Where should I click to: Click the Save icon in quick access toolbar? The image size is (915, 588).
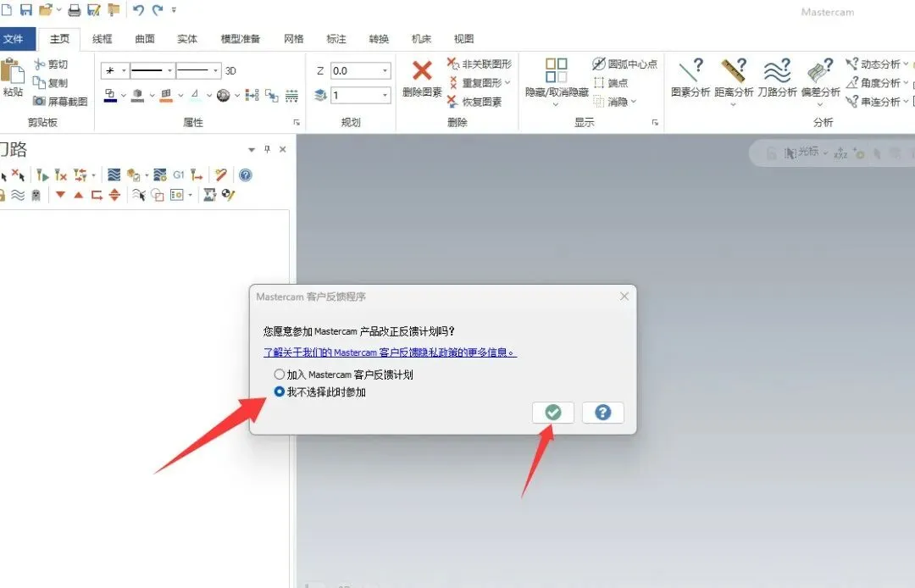pos(26,10)
